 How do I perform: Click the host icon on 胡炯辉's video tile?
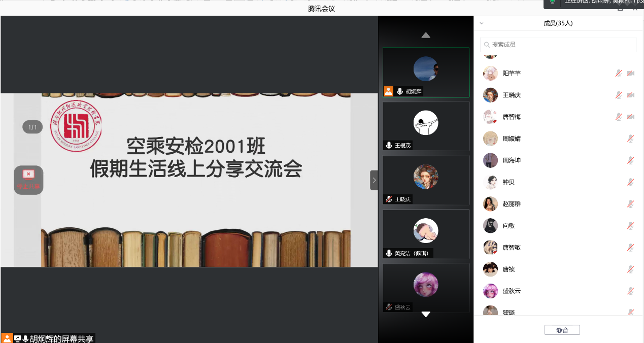coord(388,91)
